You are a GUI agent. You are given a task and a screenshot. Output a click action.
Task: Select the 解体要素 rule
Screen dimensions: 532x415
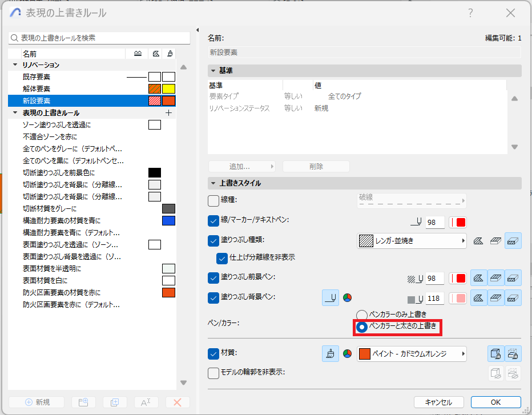(x=91, y=88)
